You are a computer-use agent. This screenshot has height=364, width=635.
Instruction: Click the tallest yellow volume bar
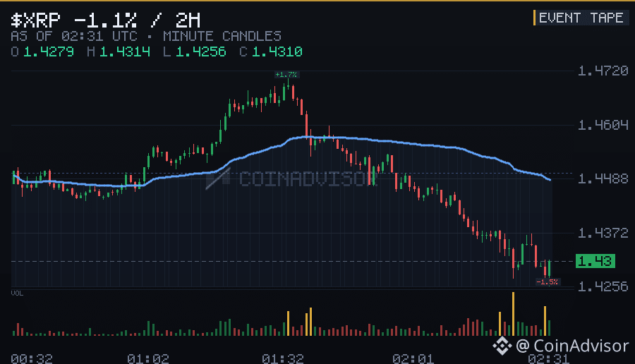513,314
